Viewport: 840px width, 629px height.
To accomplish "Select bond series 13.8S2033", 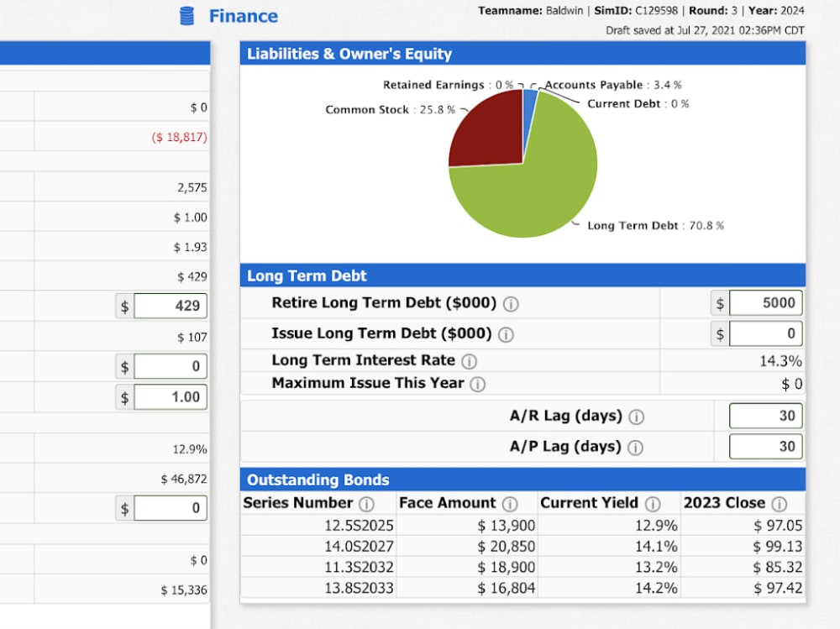I will point(359,589).
